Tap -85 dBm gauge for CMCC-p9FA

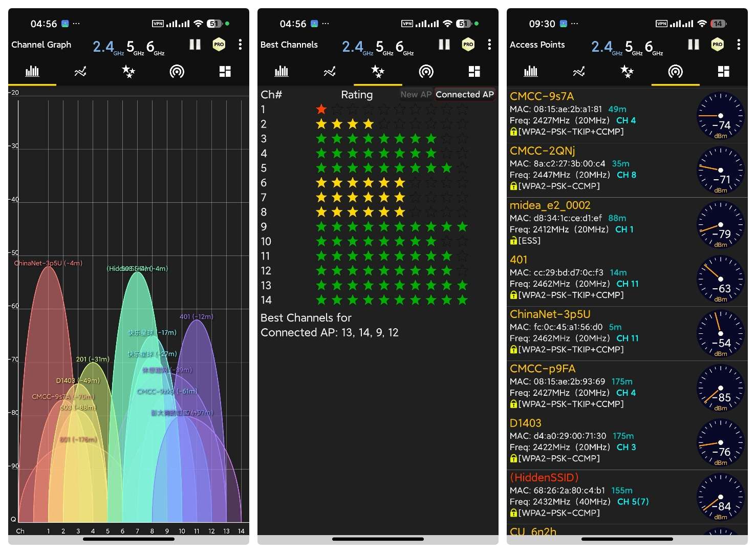721,388
